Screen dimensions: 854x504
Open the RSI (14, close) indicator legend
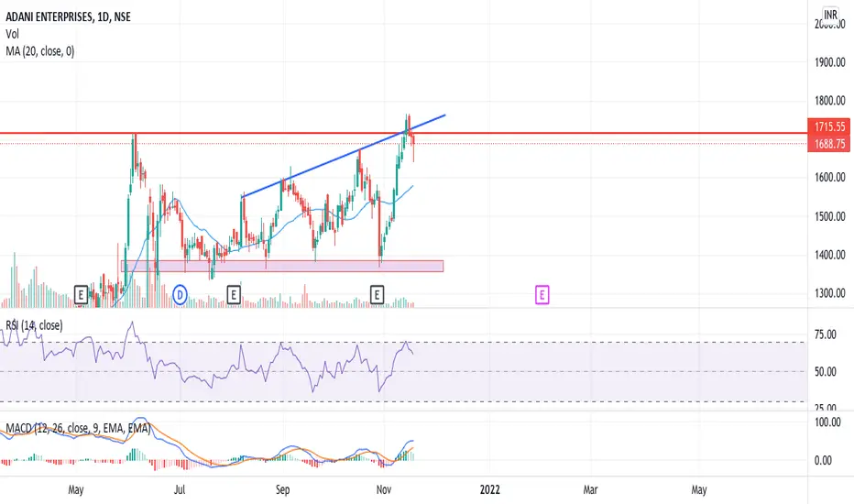pyautogui.click(x=34, y=325)
